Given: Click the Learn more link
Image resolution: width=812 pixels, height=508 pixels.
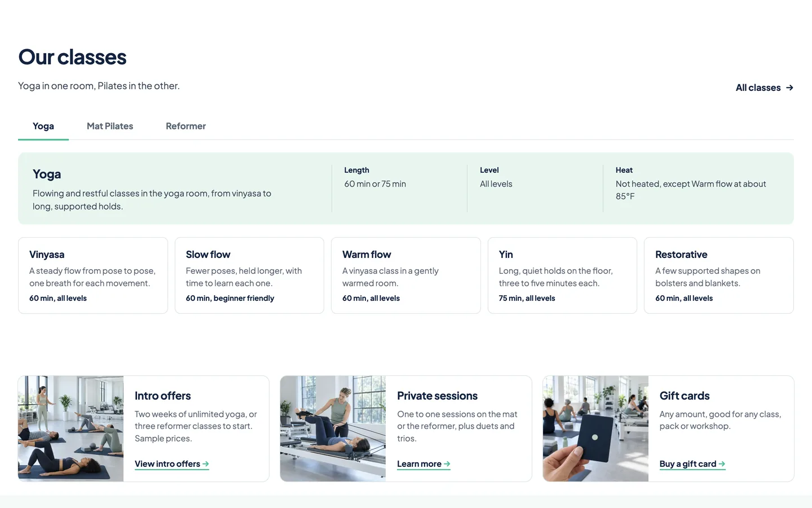Looking at the screenshot, I should (423, 464).
